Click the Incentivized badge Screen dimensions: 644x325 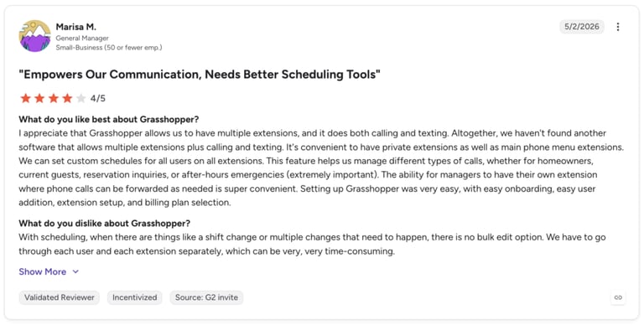tap(135, 297)
